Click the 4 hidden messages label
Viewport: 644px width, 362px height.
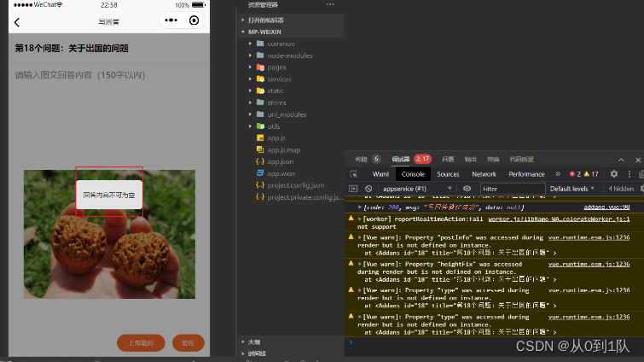click(x=621, y=189)
